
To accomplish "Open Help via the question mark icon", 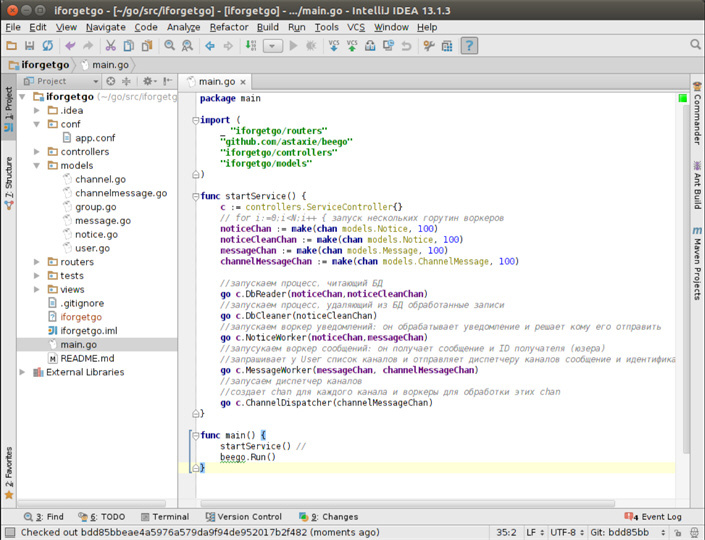I will [x=468, y=46].
